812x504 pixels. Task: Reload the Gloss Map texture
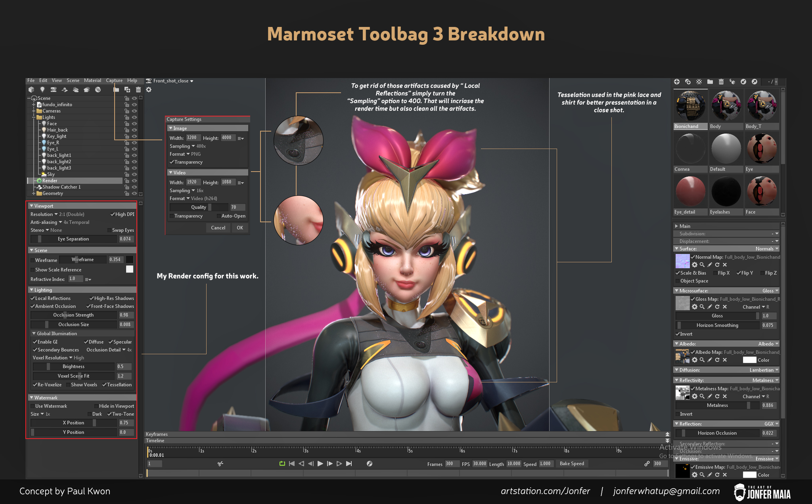(x=717, y=307)
